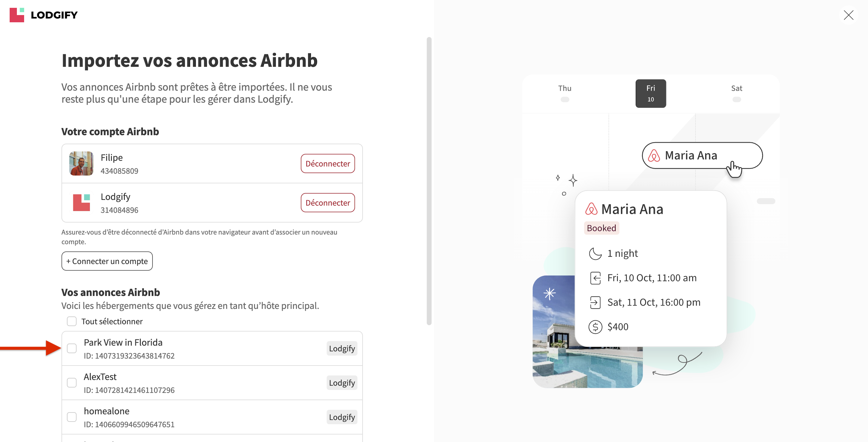Screen dimensions: 868x442
Task: Select the Sat calendar day column
Action: (x=737, y=93)
